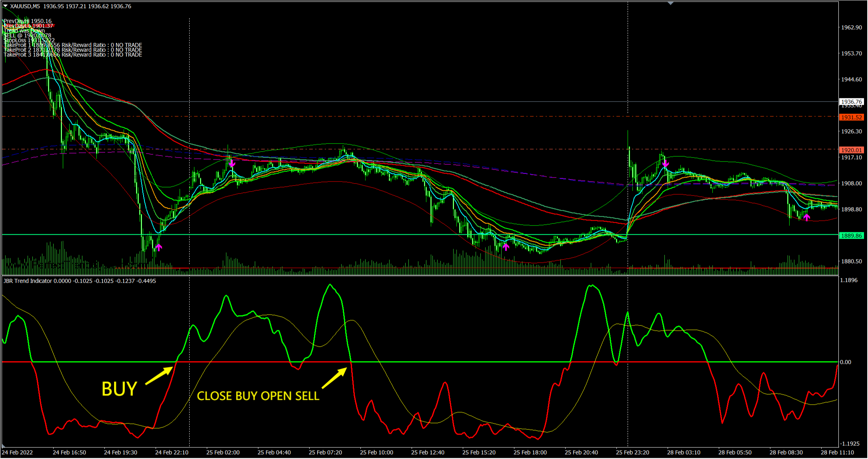Open the XAUUSD,M5 chart dropdown triangle
This screenshot has height=459, width=868.
[x=5, y=6]
